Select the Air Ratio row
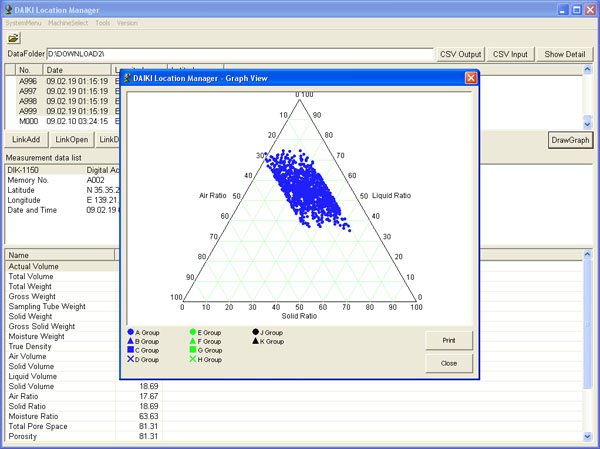This screenshot has height=449, width=600. pyautogui.click(x=294, y=396)
